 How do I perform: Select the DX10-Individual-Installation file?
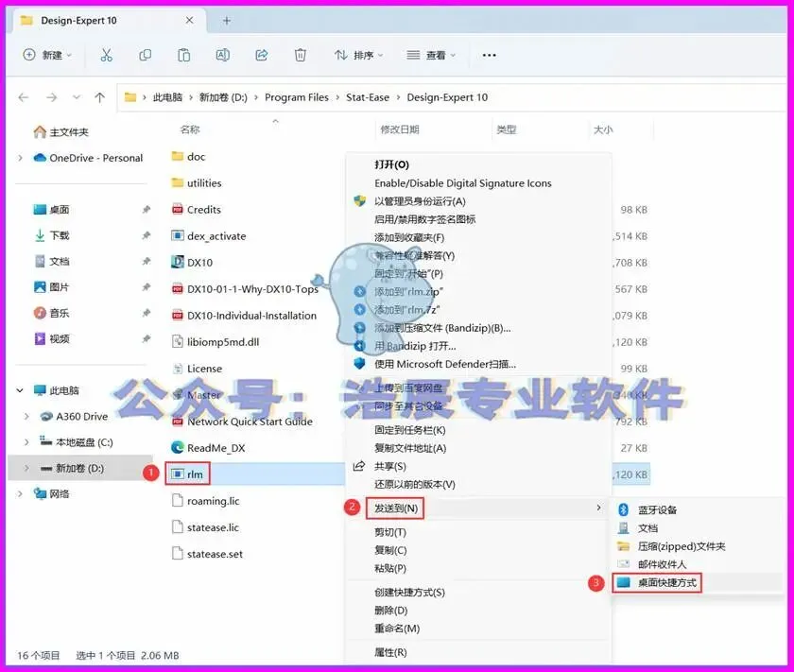[x=251, y=315]
